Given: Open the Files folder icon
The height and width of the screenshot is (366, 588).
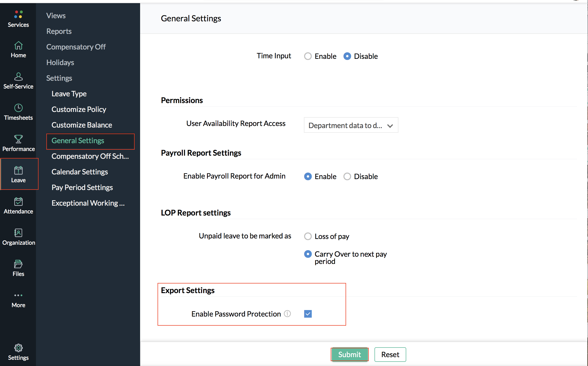Looking at the screenshot, I should (18, 264).
